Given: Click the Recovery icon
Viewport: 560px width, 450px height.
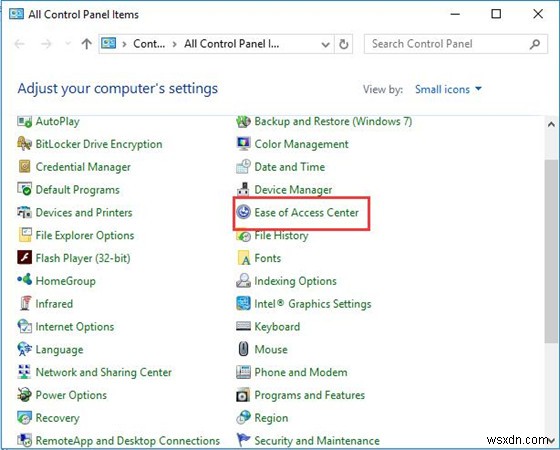Looking at the screenshot, I should tap(24, 418).
